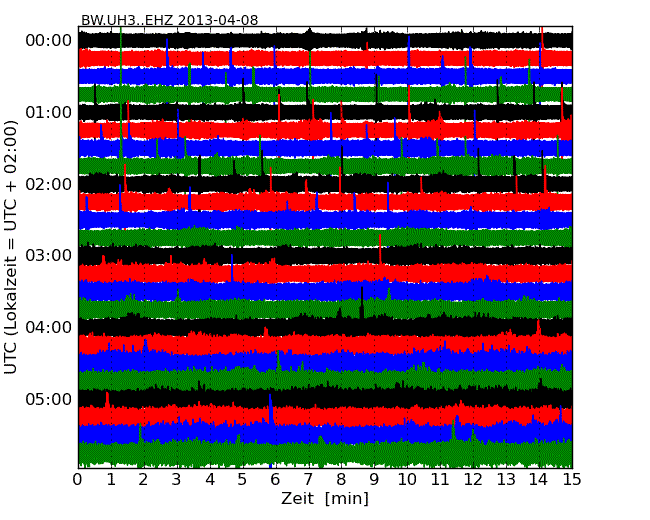
Task: Click x-axis tick label 6
Action: pyautogui.click(x=276, y=479)
